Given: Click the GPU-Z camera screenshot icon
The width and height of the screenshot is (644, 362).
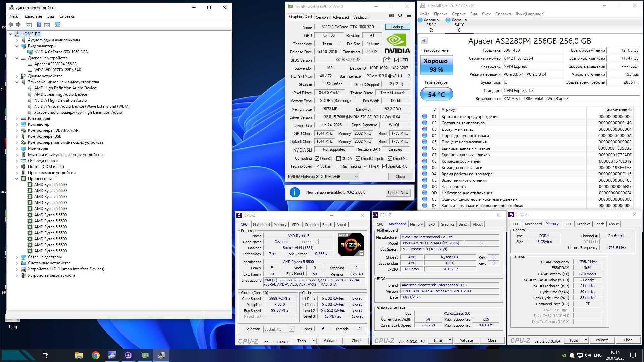Looking at the screenshot, I should (391, 15).
